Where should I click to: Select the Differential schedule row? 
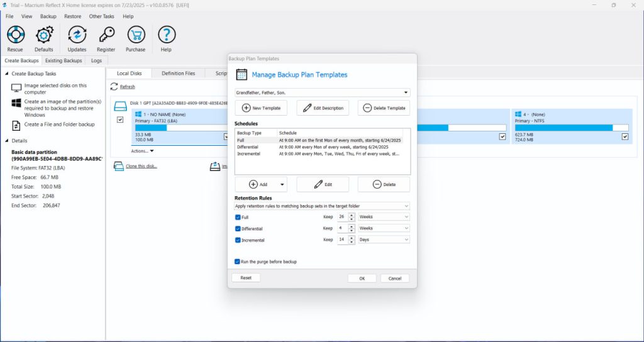pyautogui.click(x=319, y=147)
